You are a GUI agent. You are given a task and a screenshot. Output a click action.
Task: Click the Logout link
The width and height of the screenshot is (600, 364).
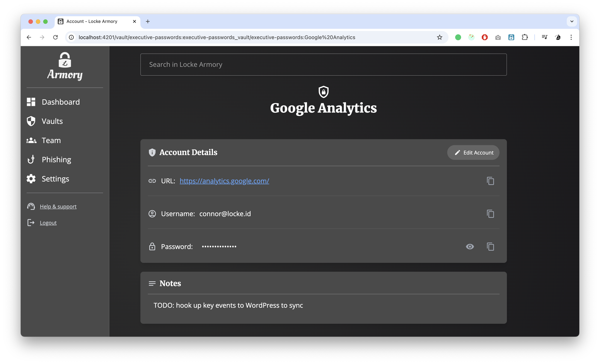pos(48,223)
